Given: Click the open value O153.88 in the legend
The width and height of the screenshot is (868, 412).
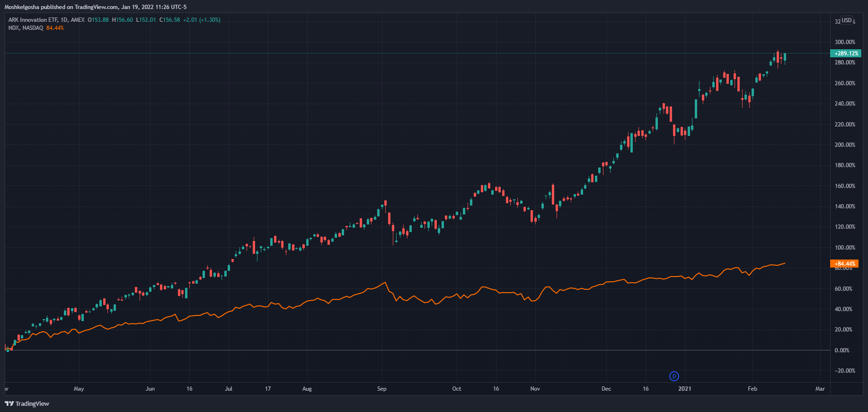Looking at the screenshot, I should [x=98, y=20].
